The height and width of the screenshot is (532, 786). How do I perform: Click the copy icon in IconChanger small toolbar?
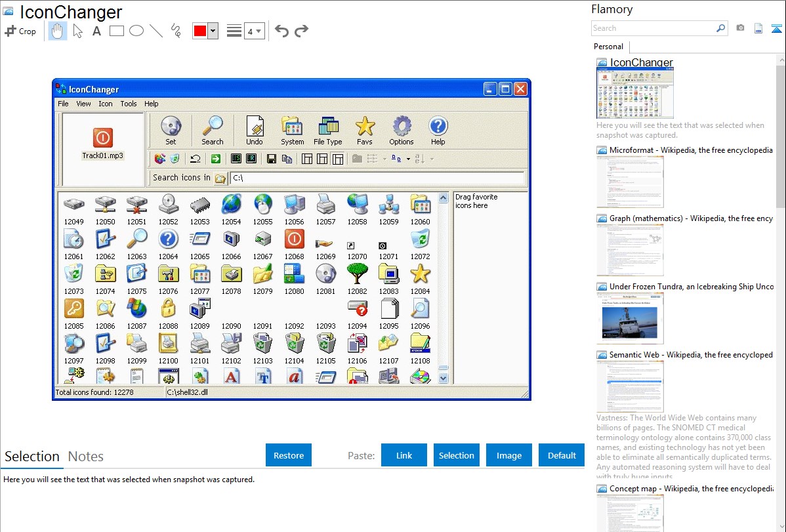click(x=287, y=159)
